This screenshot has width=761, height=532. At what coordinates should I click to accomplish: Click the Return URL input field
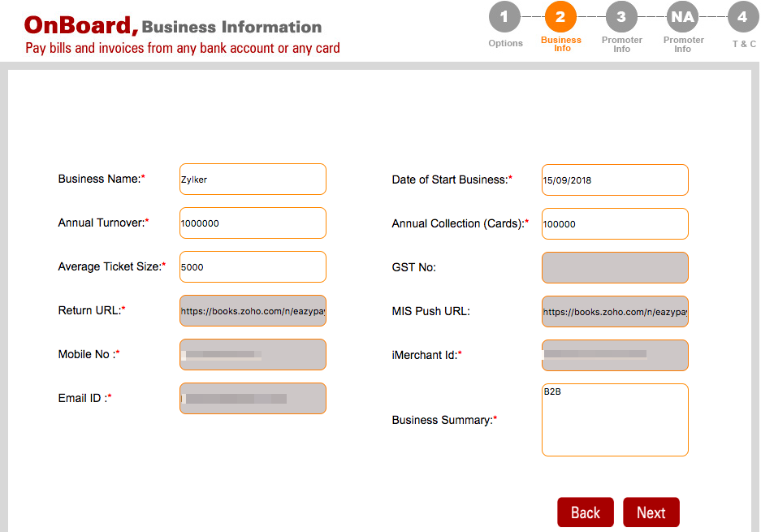pos(252,310)
